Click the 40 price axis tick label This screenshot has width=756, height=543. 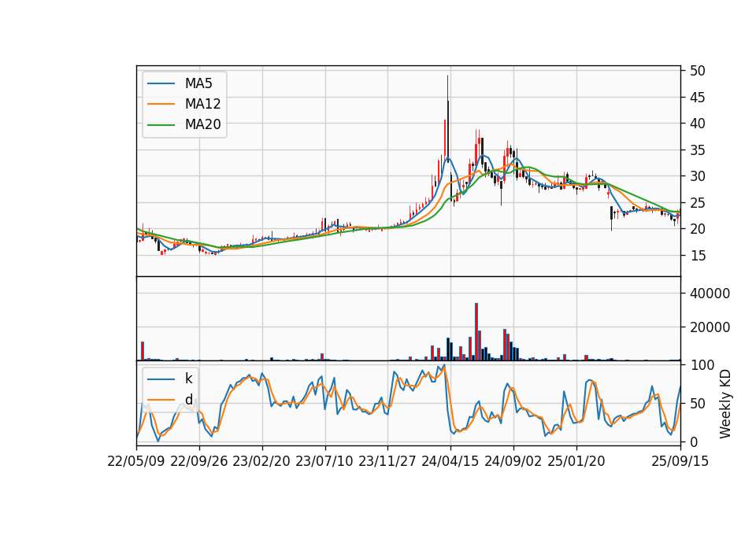click(x=698, y=124)
